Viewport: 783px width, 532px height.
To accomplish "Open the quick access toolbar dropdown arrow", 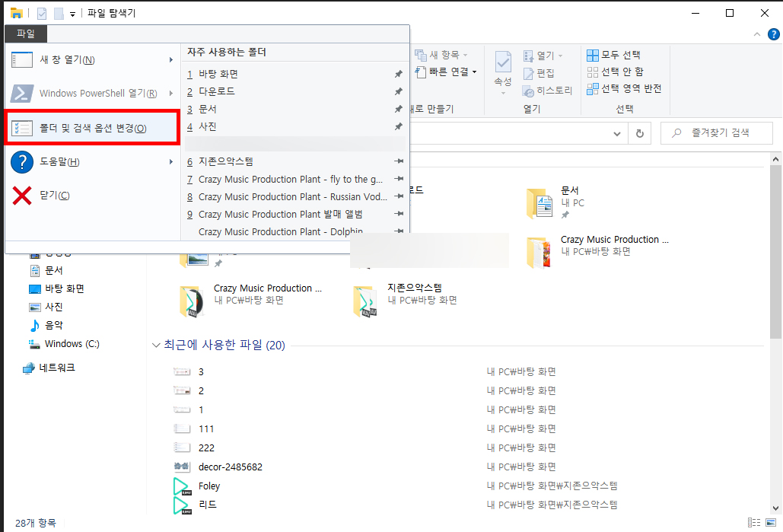I will [72, 14].
